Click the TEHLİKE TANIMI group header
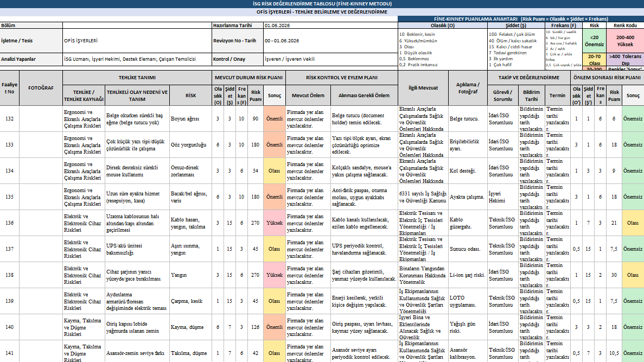This screenshot has height=362, width=644. 137,78
